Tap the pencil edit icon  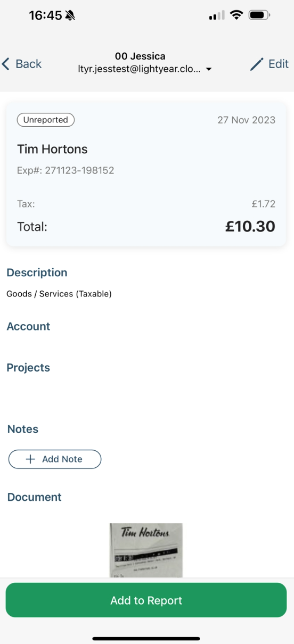pos(257,64)
